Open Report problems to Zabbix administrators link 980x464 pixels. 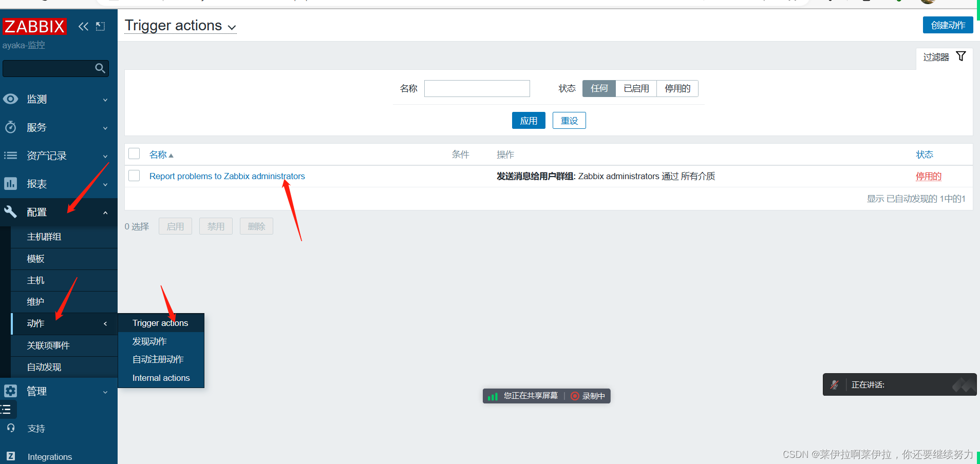point(227,176)
